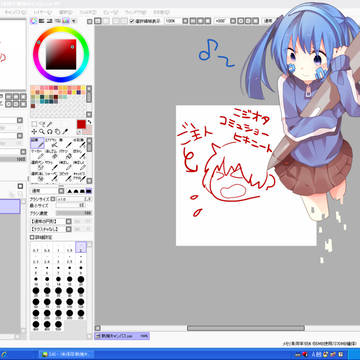
Task: Click the red foreground color box
Action: click(81, 124)
